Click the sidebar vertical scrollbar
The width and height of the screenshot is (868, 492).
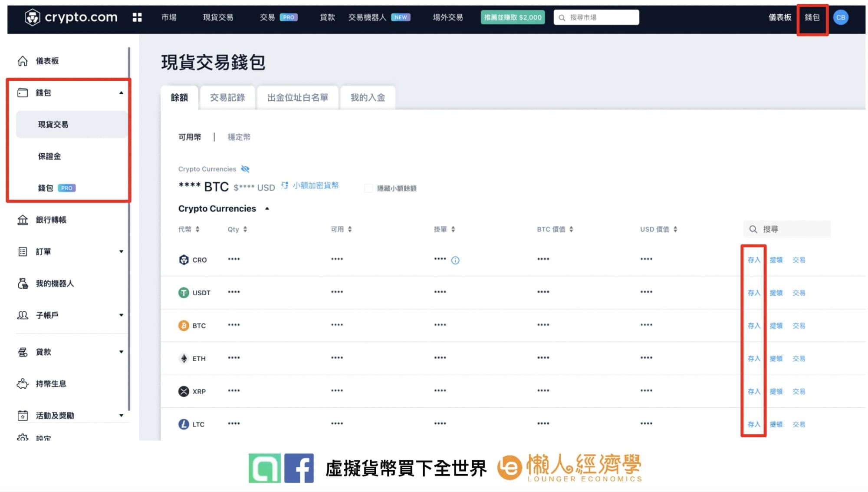(129, 229)
